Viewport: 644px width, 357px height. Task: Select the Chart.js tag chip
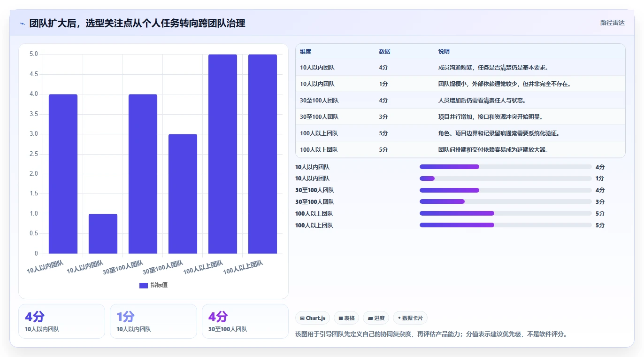[x=313, y=318]
